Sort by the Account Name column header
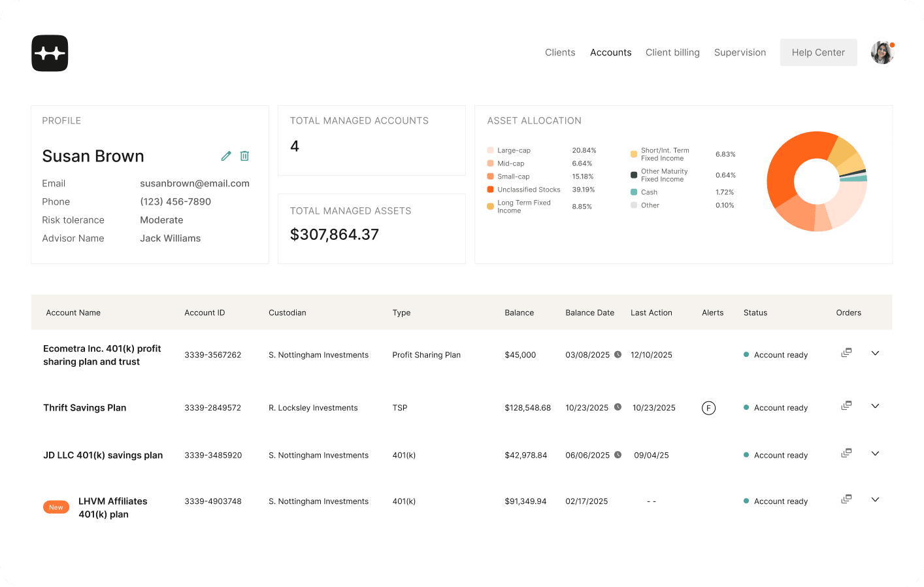This screenshot has height=587, width=924. tap(73, 312)
